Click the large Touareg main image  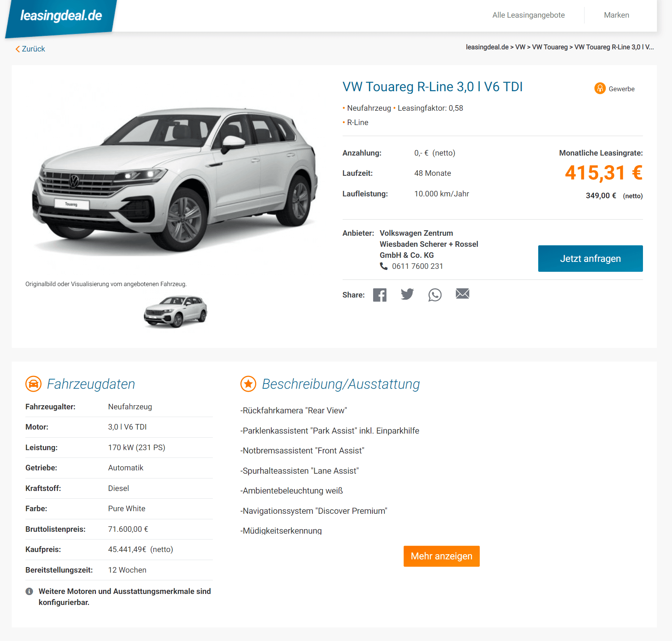175,179
